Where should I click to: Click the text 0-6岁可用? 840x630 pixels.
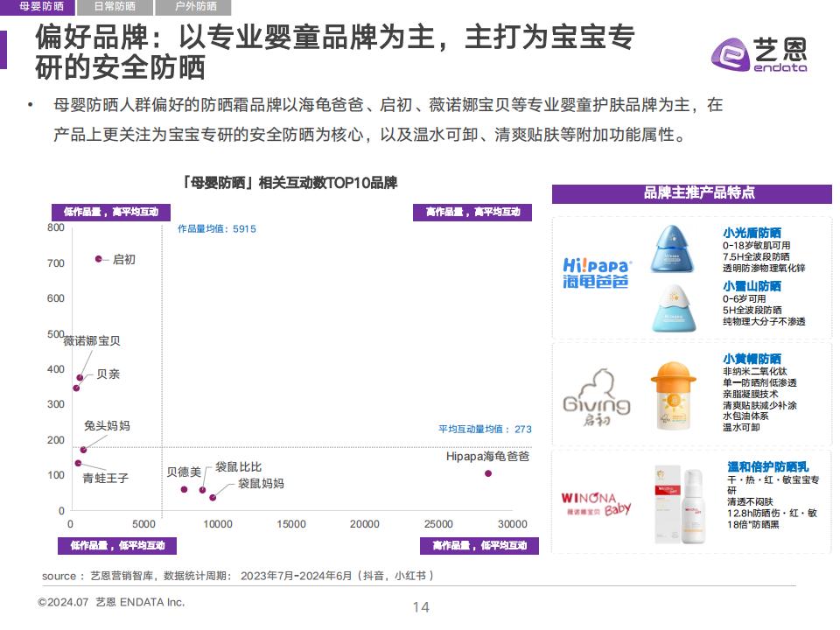coord(744,299)
